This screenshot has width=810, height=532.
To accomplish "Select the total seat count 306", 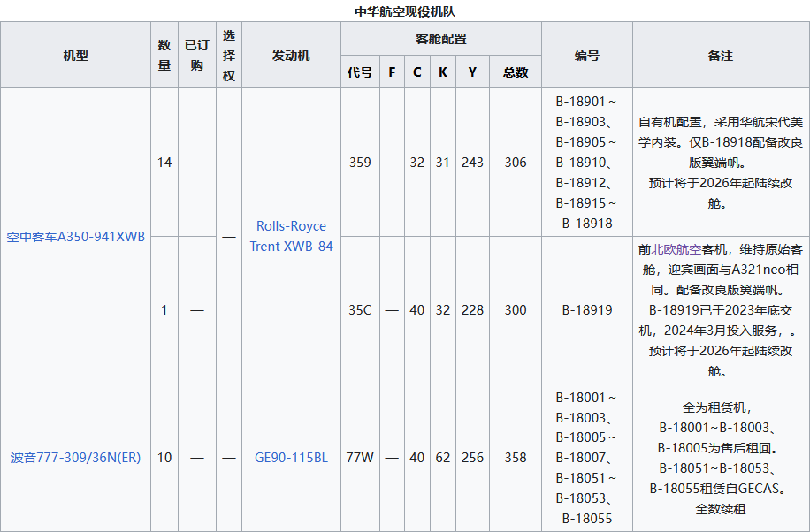I will point(516,163).
